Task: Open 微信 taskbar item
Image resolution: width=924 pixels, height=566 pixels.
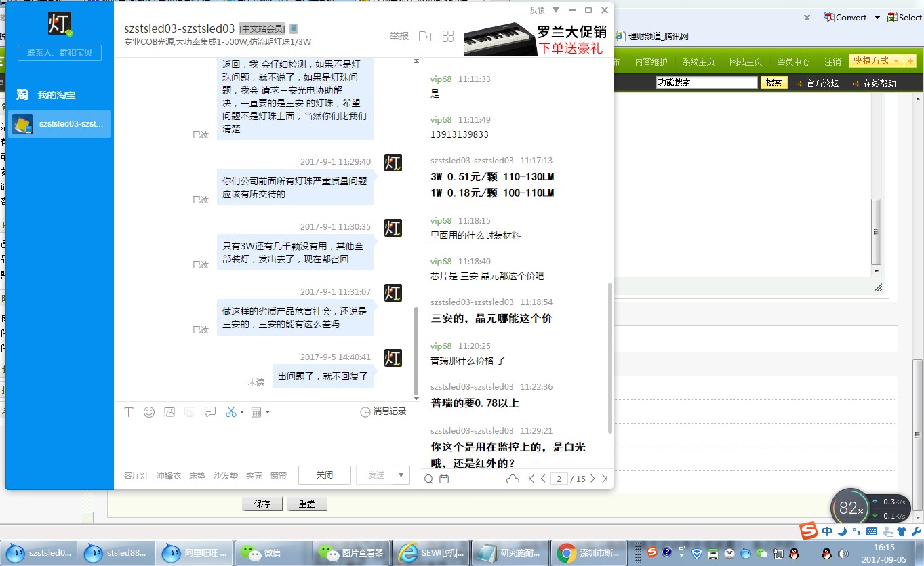Action: (x=272, y=553)
